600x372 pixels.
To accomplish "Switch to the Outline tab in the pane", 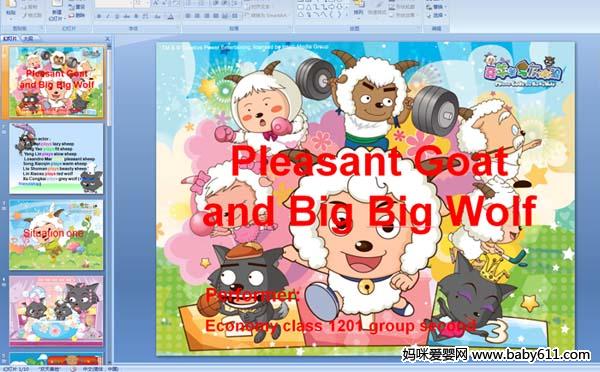I will [x=28, y=38].
